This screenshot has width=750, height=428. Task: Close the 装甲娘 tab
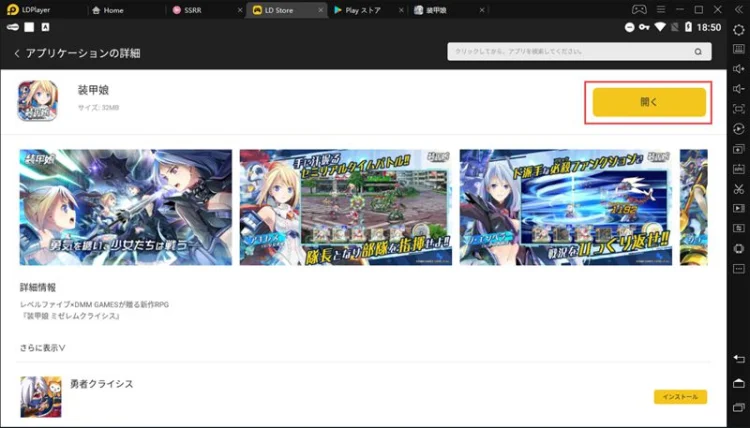482,10
